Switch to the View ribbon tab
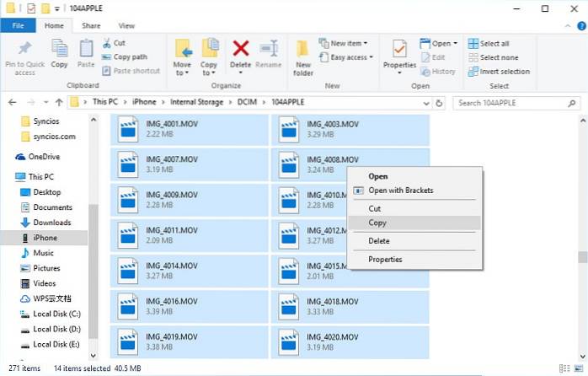 click(126, 26)
